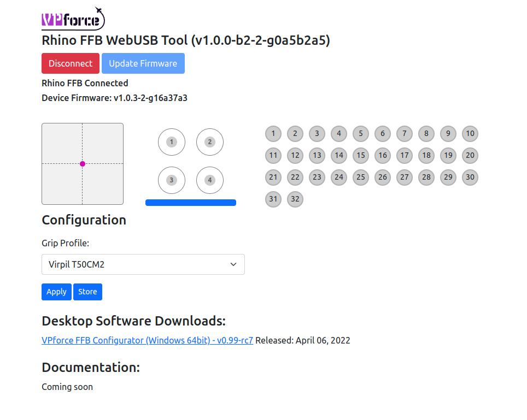
Task: Click button indicator 26
Action: [383, 178]
